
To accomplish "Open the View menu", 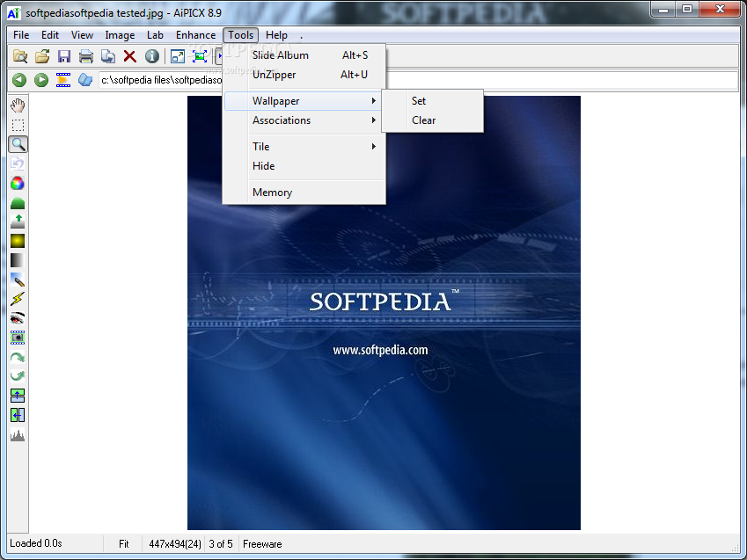I will [82, 35].
